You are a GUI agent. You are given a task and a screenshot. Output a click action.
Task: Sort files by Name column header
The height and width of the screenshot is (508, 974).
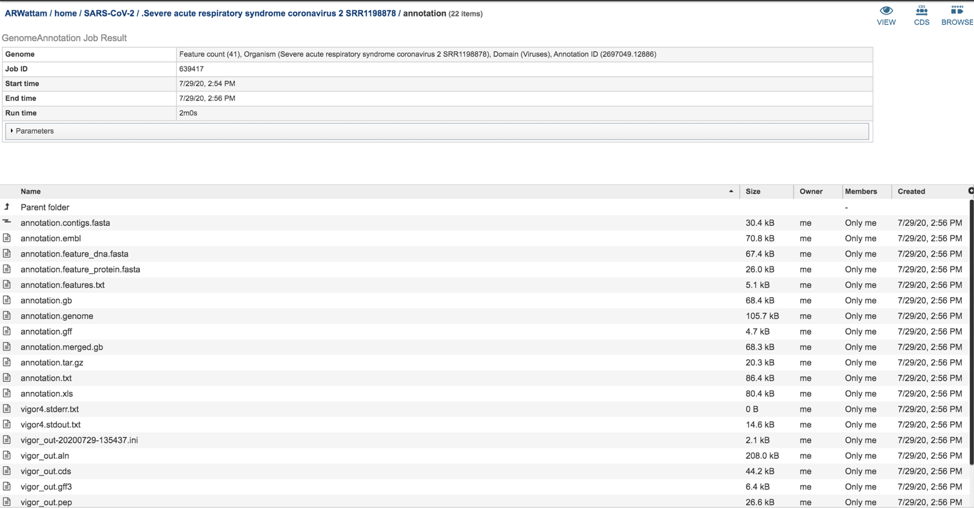31,191
